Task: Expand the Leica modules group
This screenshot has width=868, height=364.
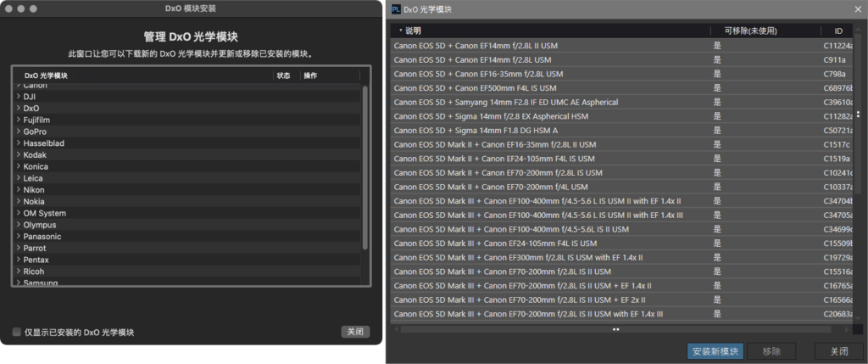Action: pos(19,178)
